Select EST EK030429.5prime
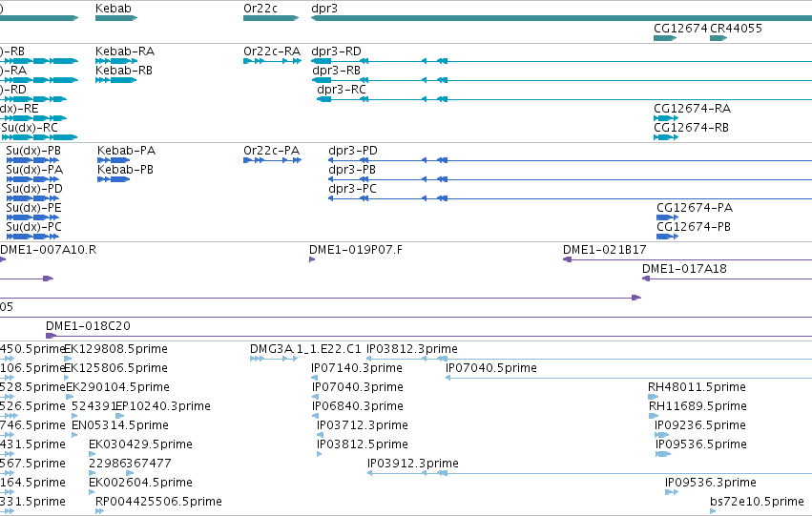 (x=93, y=454)
